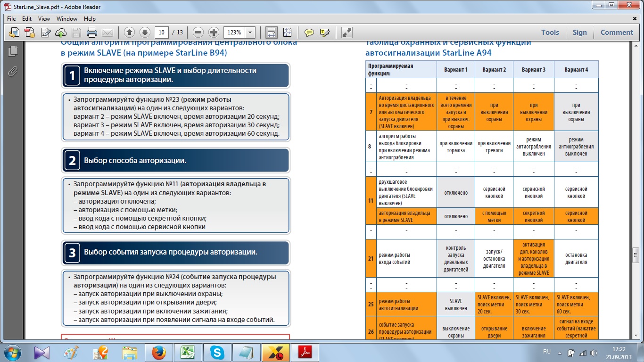Open the zoom percentage dropdown
Viewport: 644px width, 362px height.
click(250, 33)
